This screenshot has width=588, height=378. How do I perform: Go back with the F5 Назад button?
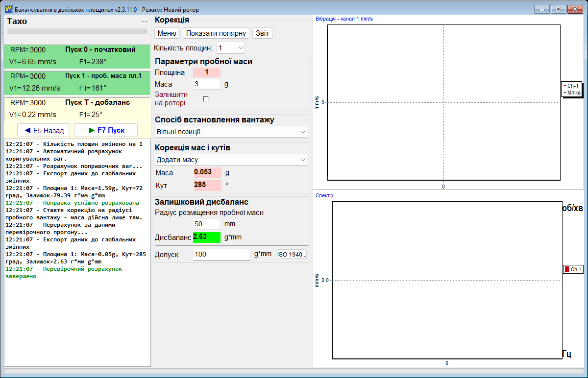[44, 131]
